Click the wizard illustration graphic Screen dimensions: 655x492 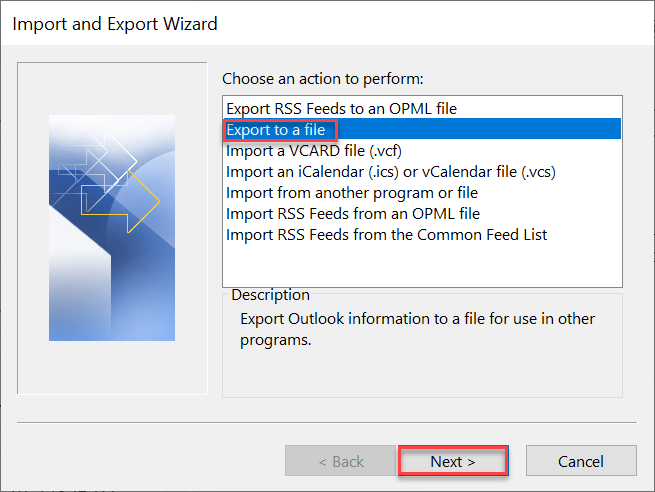coord(111,228)
